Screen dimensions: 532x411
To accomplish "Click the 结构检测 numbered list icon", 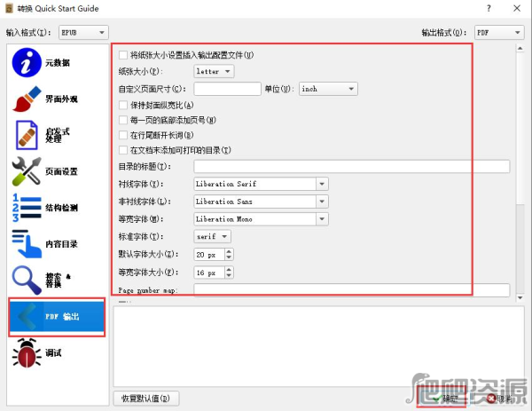I will 27,208.
